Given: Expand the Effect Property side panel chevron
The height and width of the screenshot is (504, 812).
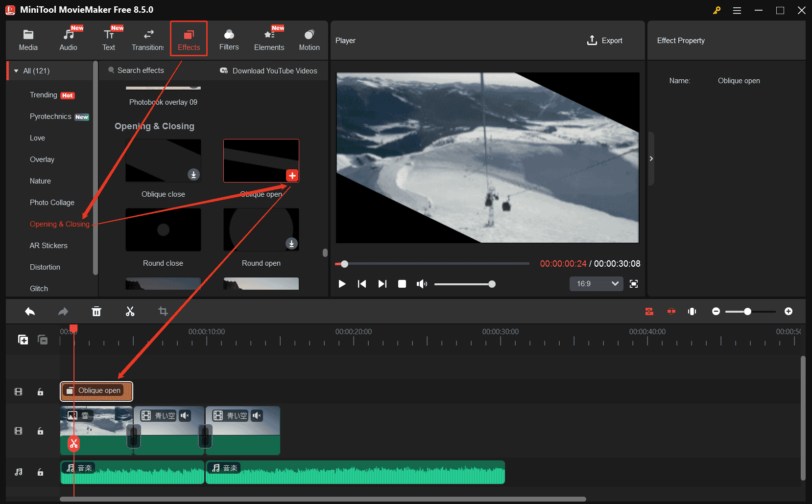Looking at the screenshot, I should click(x=651, y=159).
